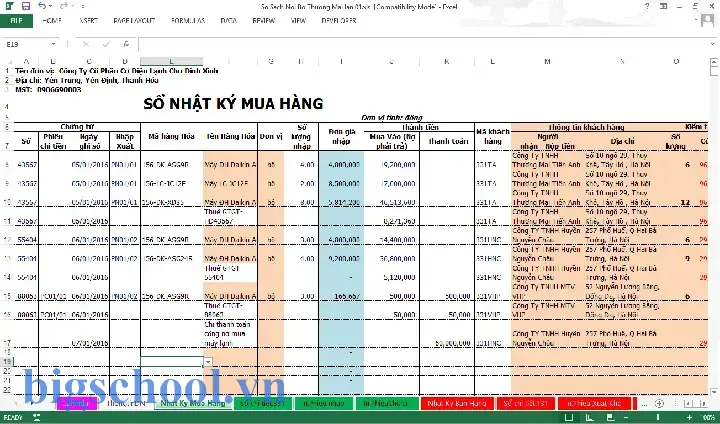This screenshot has width=720, height=424.
Task: Open the DATA ribbon tab
Action: (x=229, y=21)
